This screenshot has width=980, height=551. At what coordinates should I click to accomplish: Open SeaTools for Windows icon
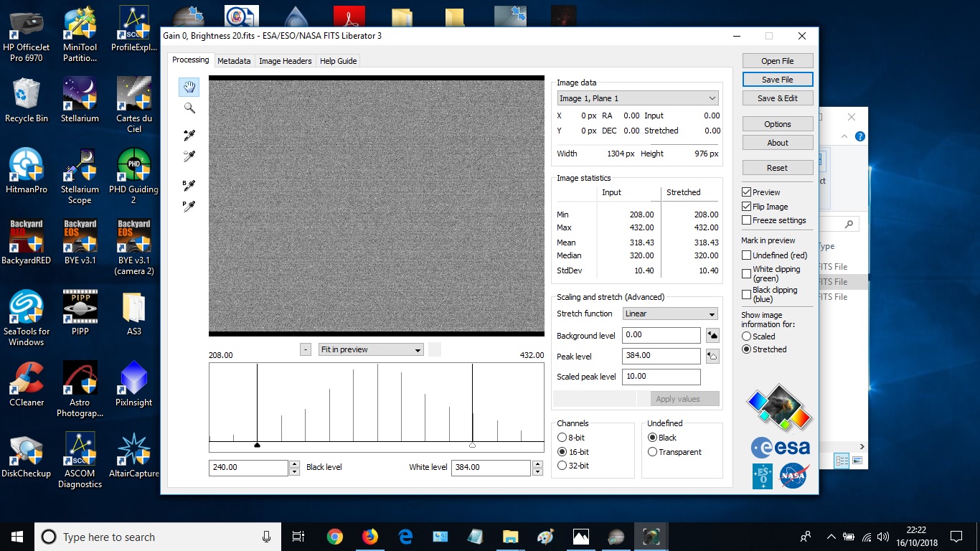[27, 318]
